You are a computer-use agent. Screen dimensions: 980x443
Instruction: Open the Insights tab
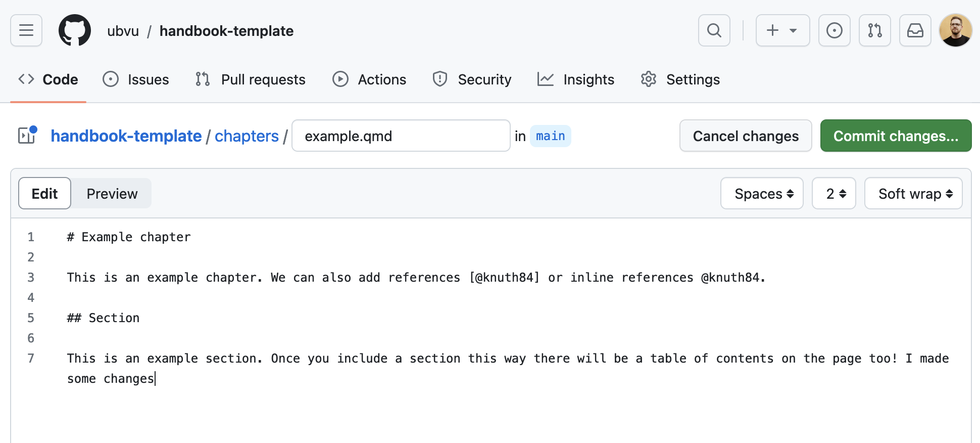click(x=576, y=79)
